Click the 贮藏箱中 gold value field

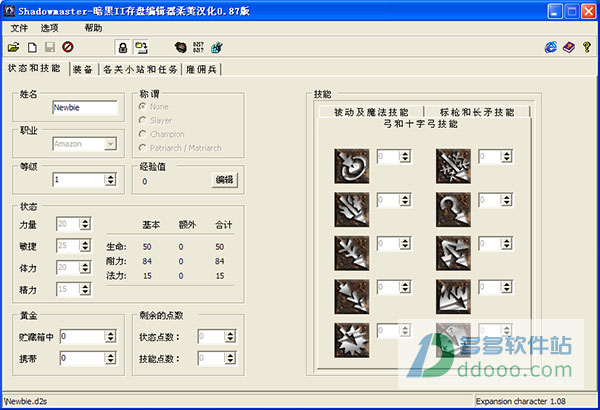click(83, 336)
